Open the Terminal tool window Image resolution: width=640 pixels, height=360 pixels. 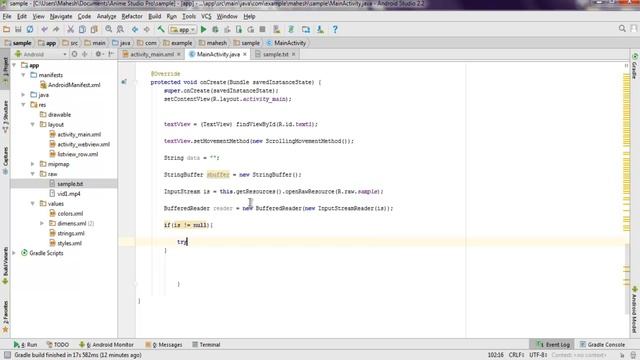pyautogui.click(x=206, y=344)
